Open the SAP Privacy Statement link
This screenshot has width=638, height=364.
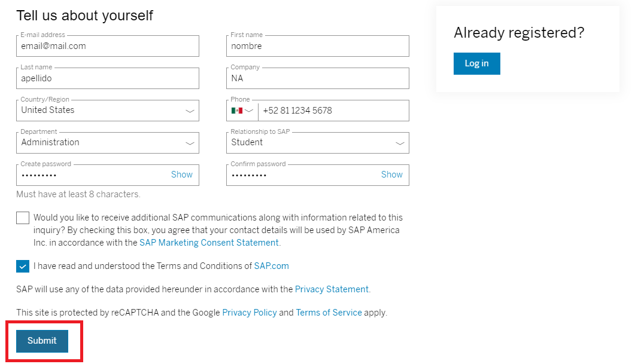coord(332,289)
